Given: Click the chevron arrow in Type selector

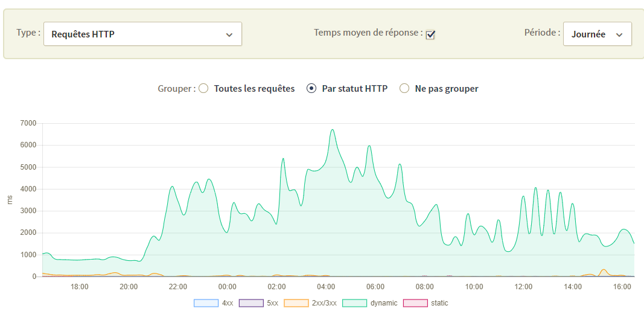Looking at the screenshot, I should click(229, 35).
